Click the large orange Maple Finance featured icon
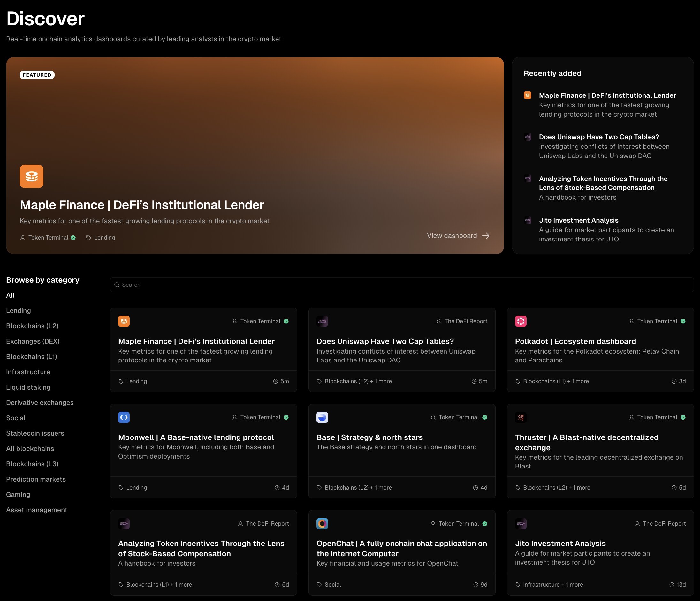 tap(31, 176)
